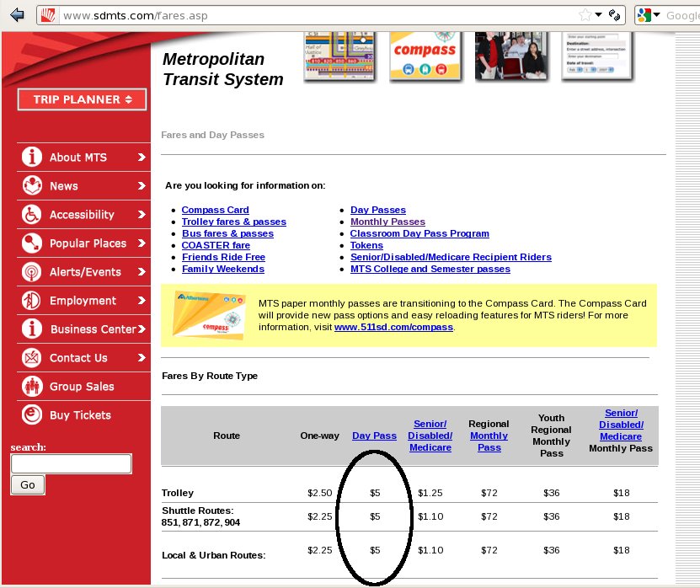Click the Alerts/Events signal icon
Viewport: 700px width, 588px height.
pos(32,271)
